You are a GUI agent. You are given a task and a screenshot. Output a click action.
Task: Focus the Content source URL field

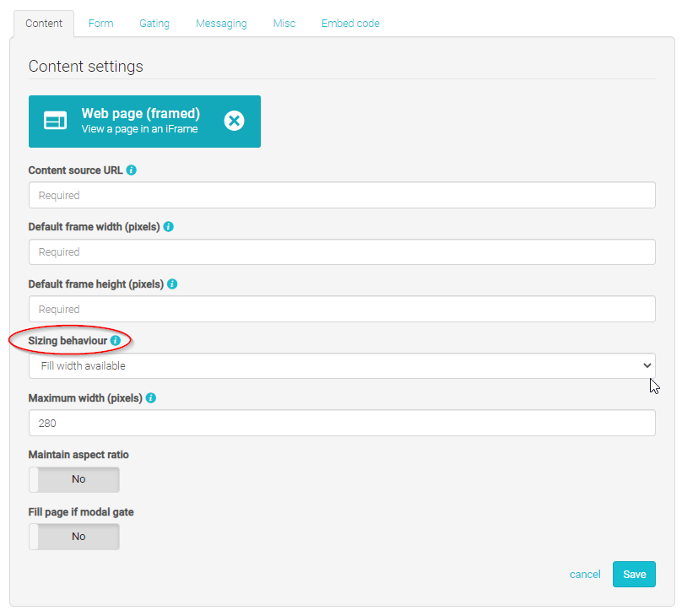pyautogui.click(x=342, y=195)
